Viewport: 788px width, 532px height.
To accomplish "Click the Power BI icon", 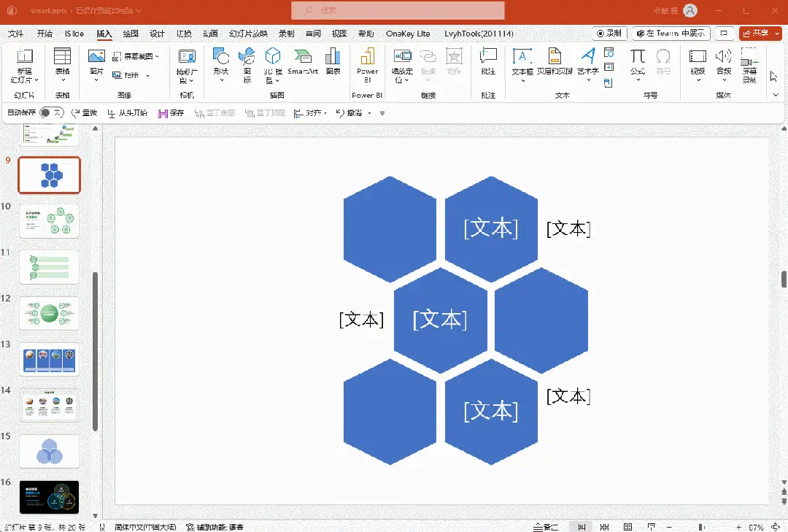I will tap(367, 61).
